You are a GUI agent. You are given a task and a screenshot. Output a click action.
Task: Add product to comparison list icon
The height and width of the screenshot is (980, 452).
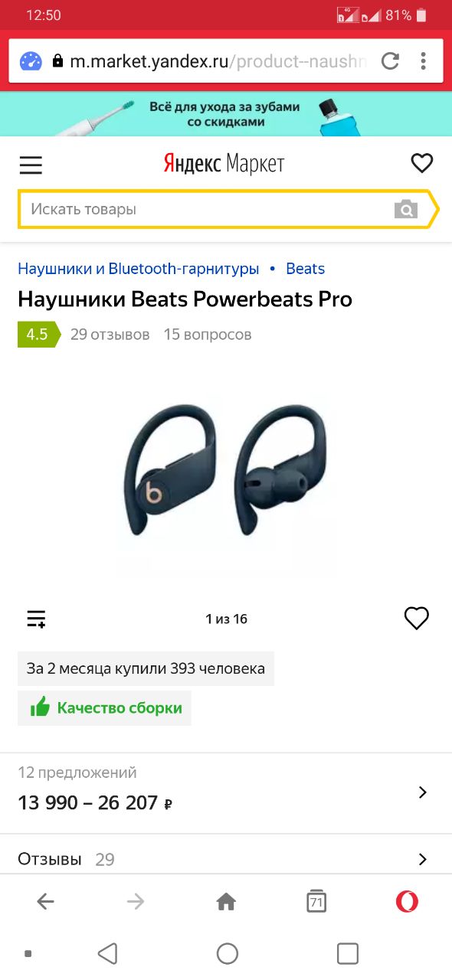point(36,619)
